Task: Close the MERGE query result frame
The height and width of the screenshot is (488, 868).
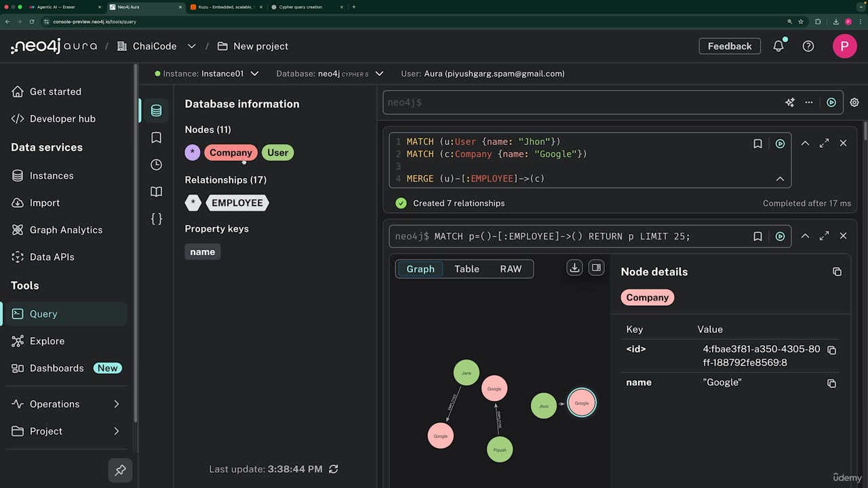Action: [843, 144]
